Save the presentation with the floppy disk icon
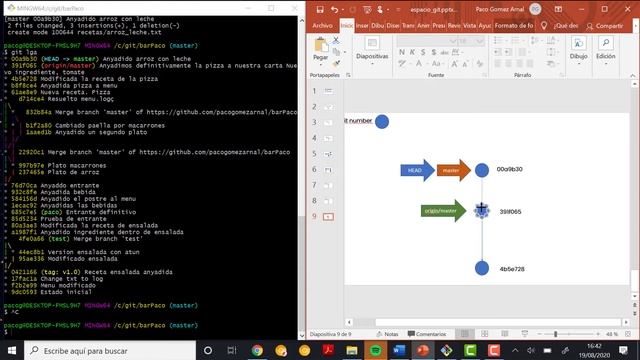This screenshot has width=640, height=360. pos(320,9)
